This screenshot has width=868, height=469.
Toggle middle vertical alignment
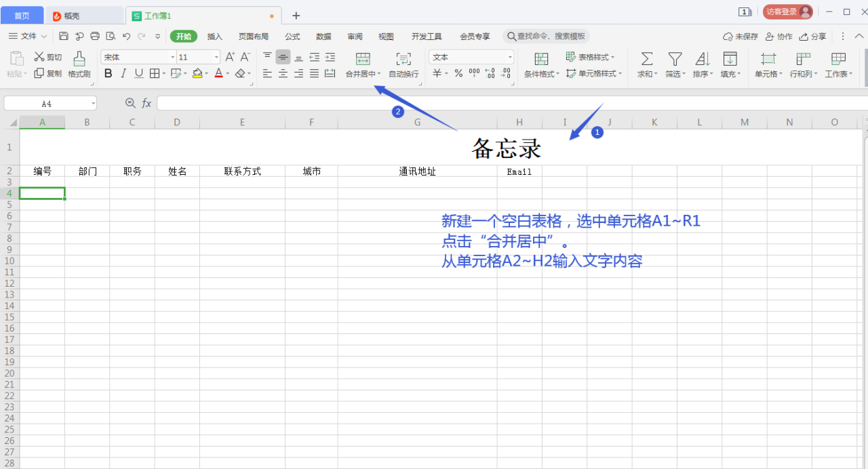click(283, 57)
